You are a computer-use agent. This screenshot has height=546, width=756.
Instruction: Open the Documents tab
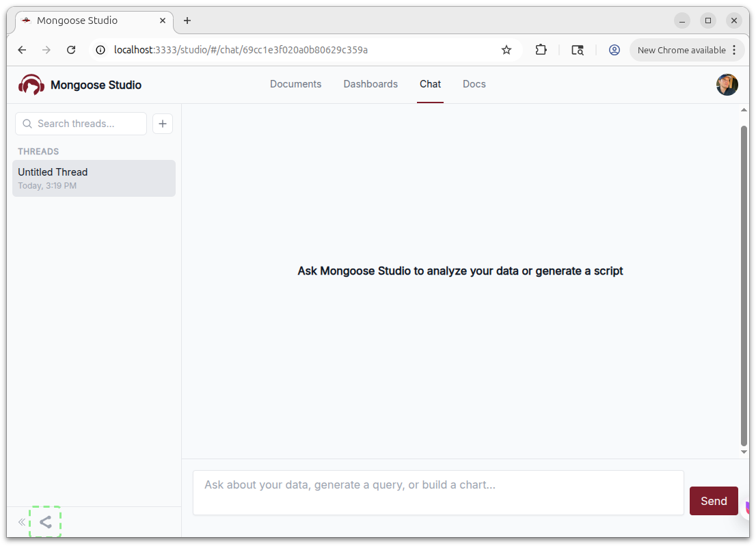click(x=295, y=84)
